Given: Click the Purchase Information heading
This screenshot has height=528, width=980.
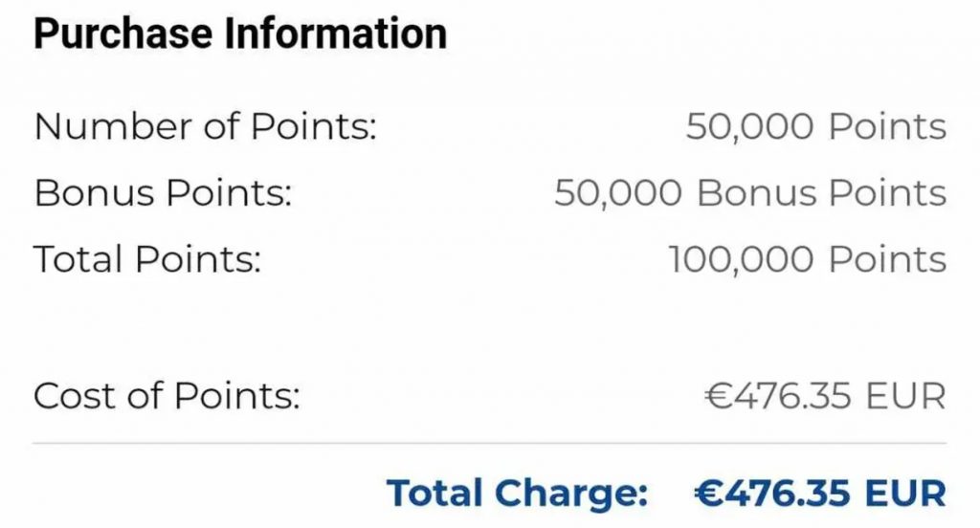Looking at the screenshot, I should [x=240, y=33].
